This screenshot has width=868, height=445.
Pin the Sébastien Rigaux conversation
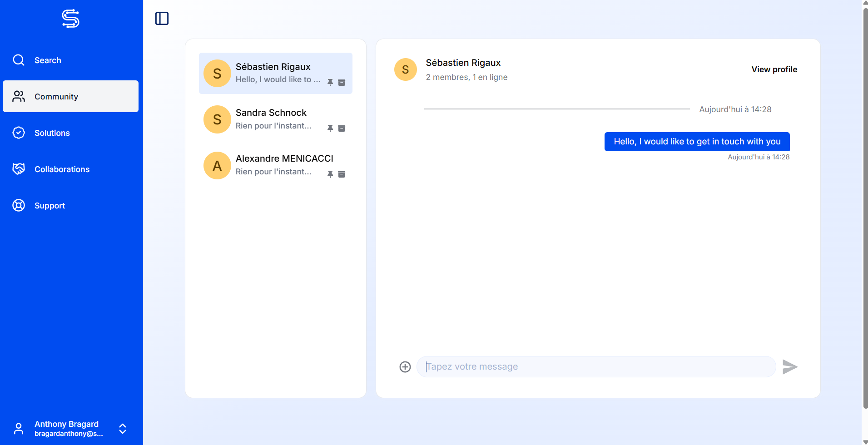point(330,82)
